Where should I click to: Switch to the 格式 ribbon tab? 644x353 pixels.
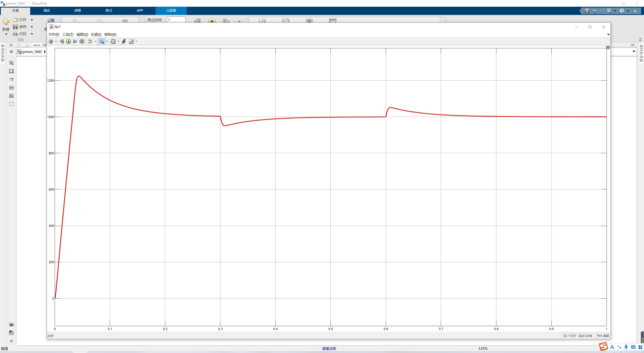tap(109, 11)
